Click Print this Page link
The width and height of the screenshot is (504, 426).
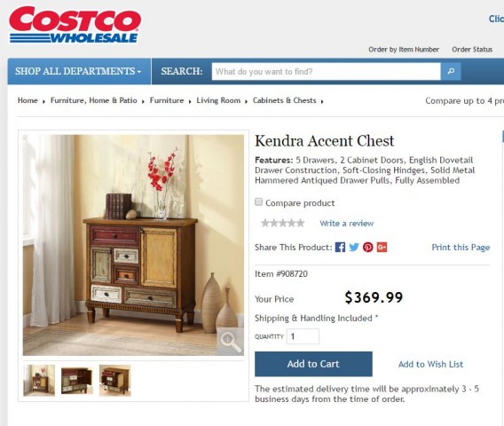click(x=461, y=248)
